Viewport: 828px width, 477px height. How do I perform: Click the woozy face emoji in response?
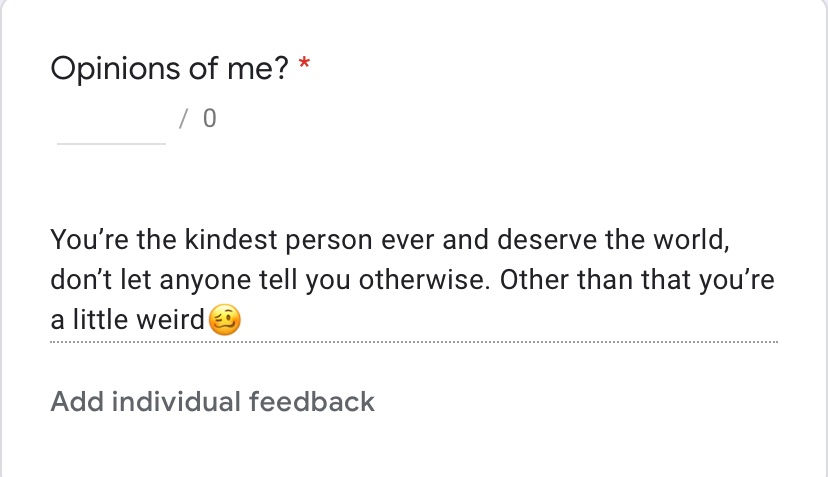tap(225, 321)
